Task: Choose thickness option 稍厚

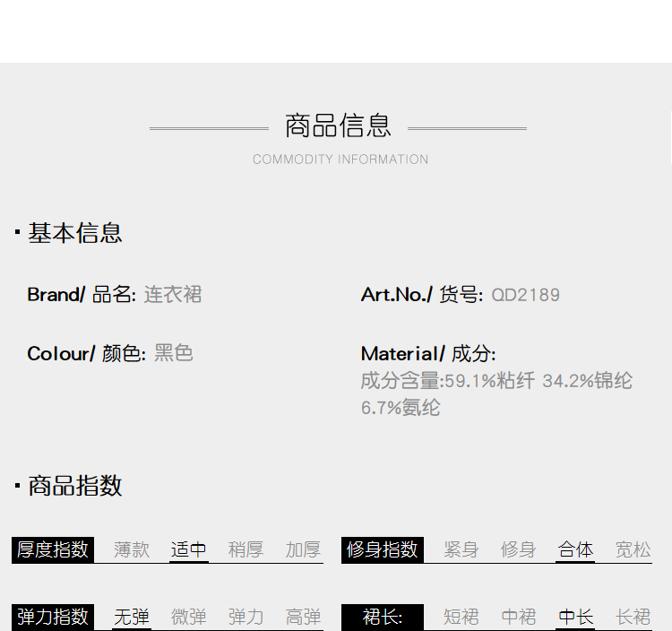Action: click(x=246, y=550)
